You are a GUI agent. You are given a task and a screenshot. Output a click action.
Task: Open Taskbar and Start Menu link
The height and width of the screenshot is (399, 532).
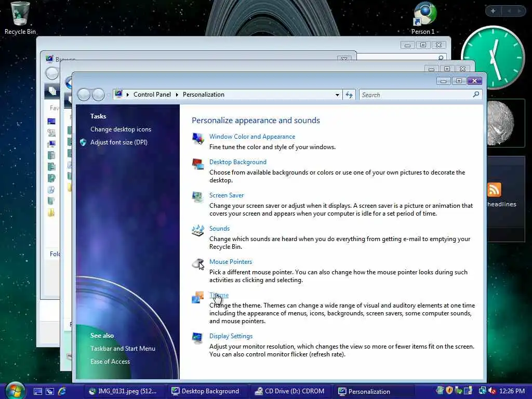pos(123,349)
